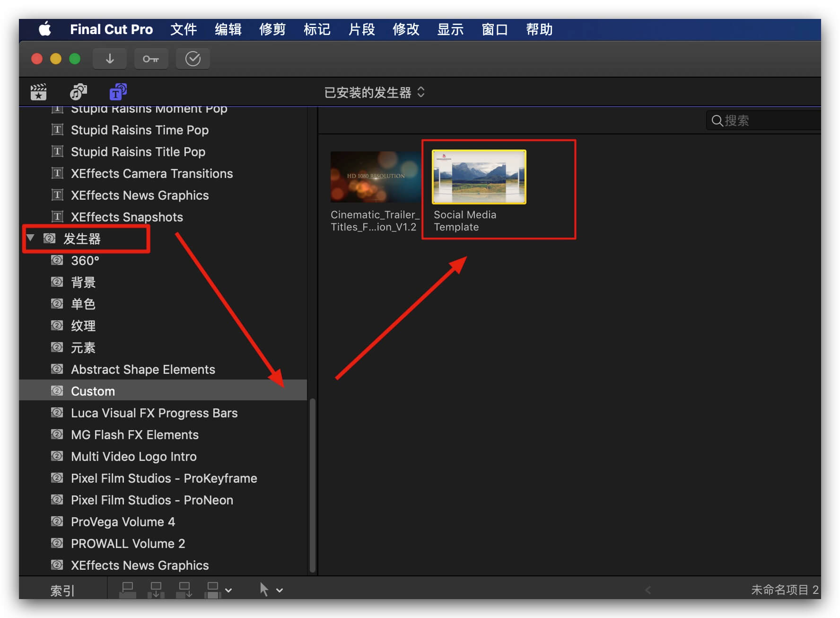
Task: Select XEffects Snapshots category
Action: [163, 217]
